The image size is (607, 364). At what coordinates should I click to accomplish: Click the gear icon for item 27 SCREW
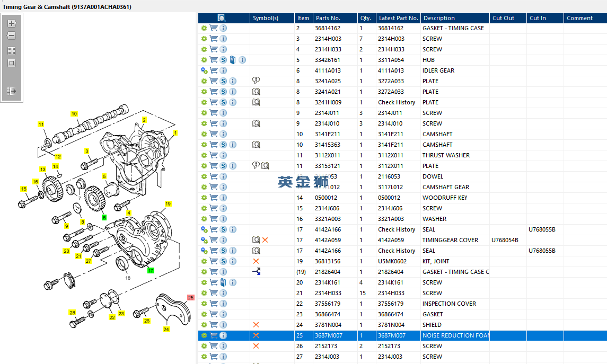pos(204,357)
